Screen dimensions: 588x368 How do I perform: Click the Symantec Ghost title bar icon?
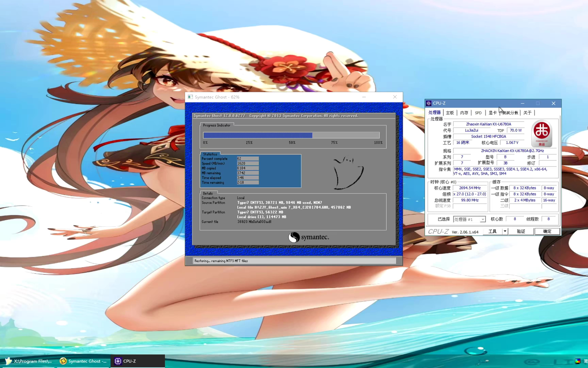(x=190, y=97)
